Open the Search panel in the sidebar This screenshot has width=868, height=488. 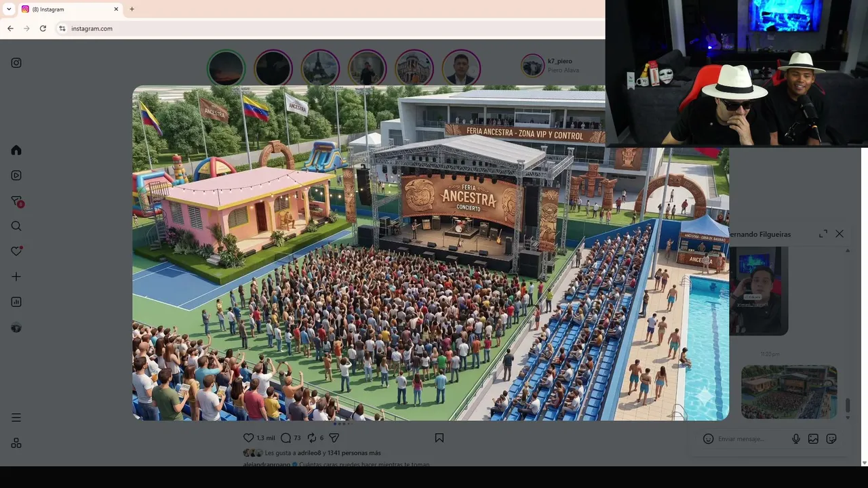(16, 226)
